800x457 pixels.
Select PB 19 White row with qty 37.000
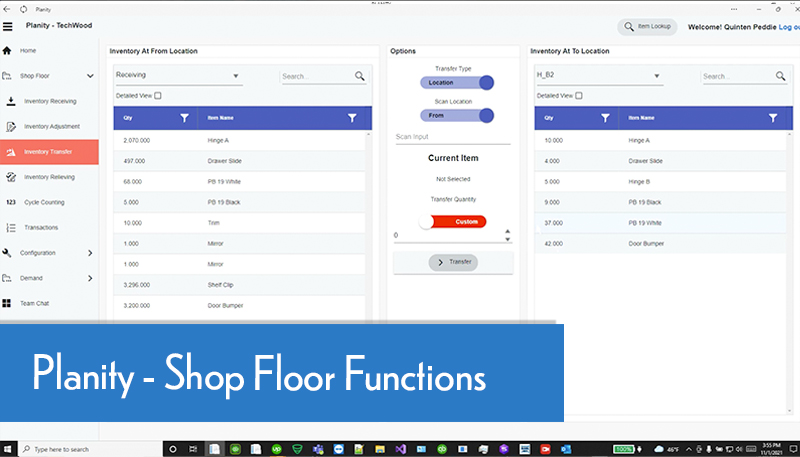coord(660,223)
